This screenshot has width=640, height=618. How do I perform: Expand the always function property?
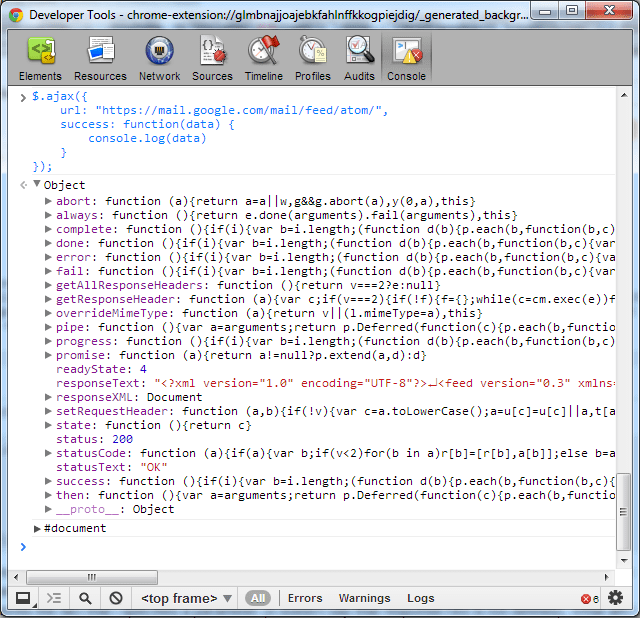(x=48, y=215)
